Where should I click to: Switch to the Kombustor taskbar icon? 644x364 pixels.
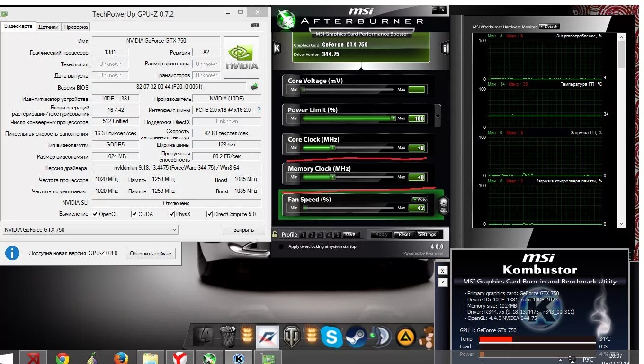click(239, 358)
